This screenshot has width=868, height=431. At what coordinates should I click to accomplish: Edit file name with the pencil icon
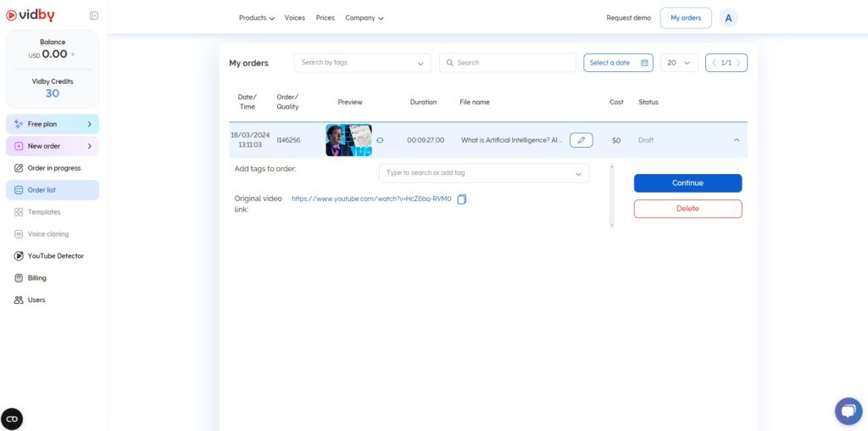tap(581, 140)
